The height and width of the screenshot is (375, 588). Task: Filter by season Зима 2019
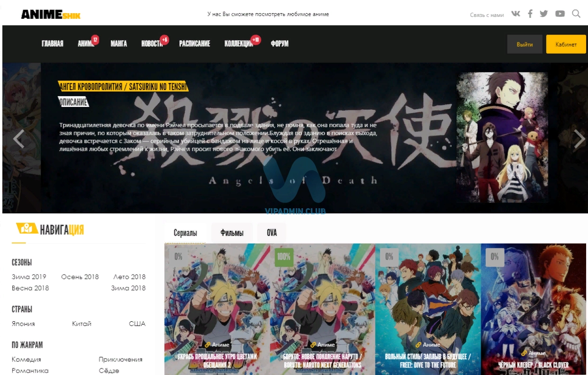pos(29,277)
